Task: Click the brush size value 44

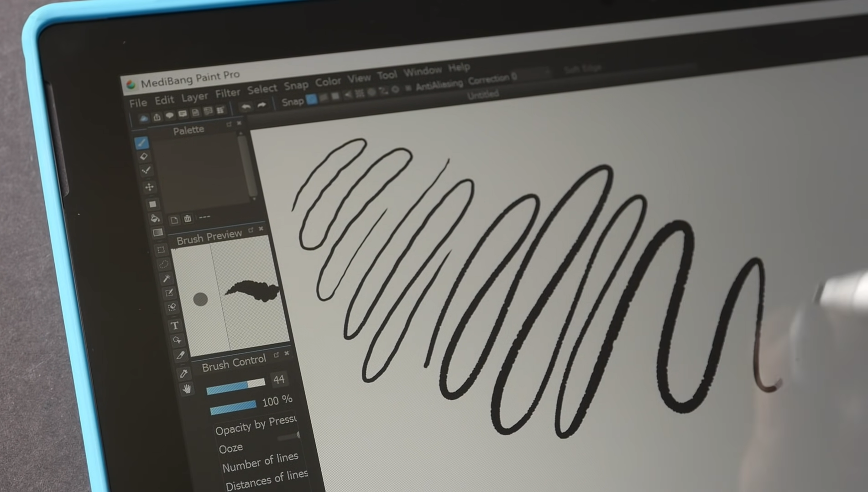Action: [279, 379]
